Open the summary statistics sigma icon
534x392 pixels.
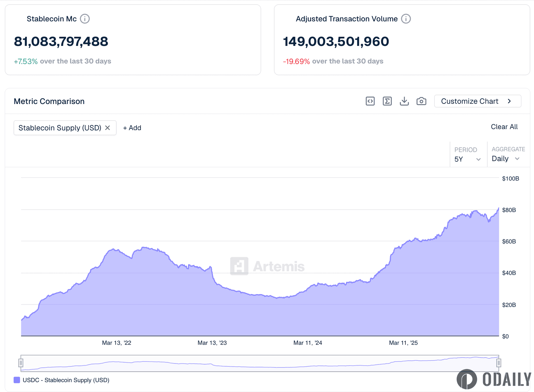click(387, 101)
